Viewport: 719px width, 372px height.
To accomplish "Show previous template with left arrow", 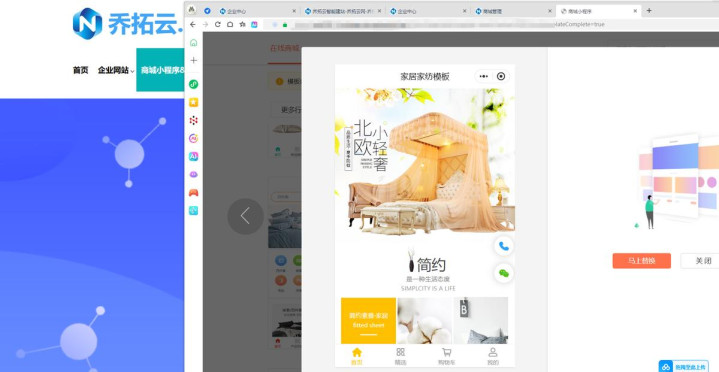I will click(x=245, y=216).
